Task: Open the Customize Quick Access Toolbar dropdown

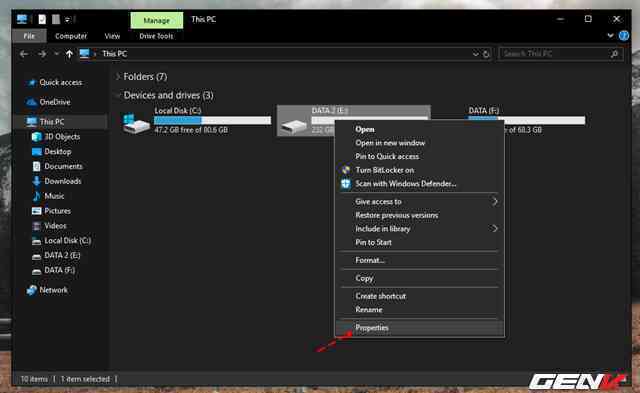Action: point(68,19)
